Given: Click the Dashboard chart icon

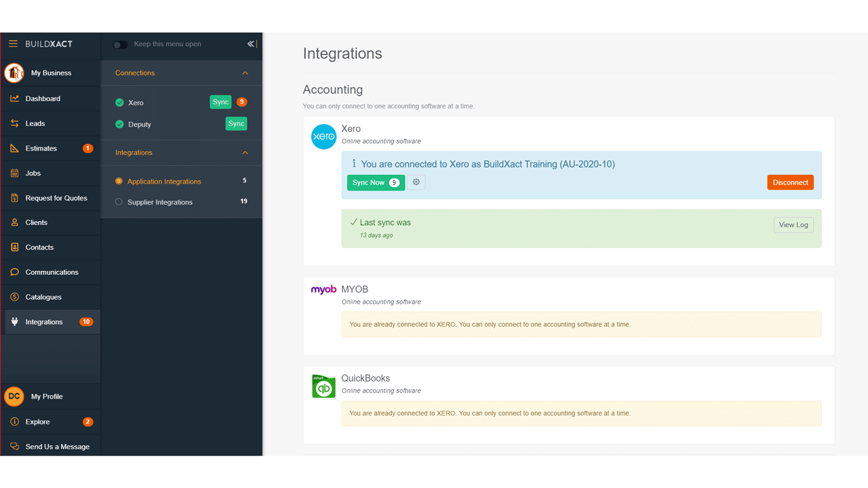Looking at the screenshot, I should point(14,99).
